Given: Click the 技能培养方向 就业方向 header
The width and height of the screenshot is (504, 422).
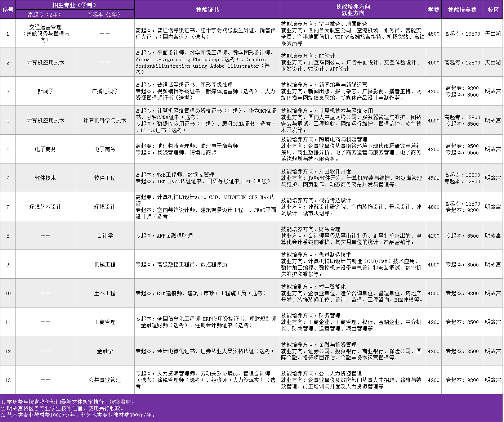Looking at the screenshot, I should [x=353, y=10].
